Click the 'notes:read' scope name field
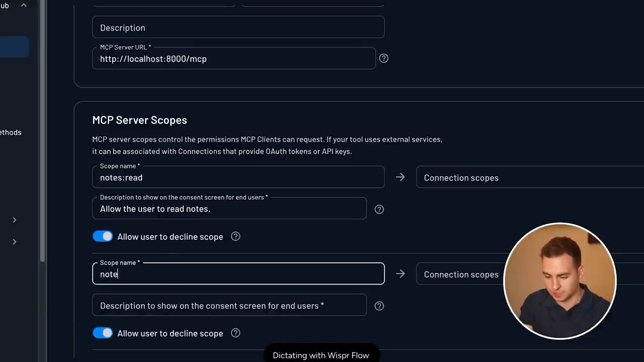The image size is (644, 362). tap(238, 177)
